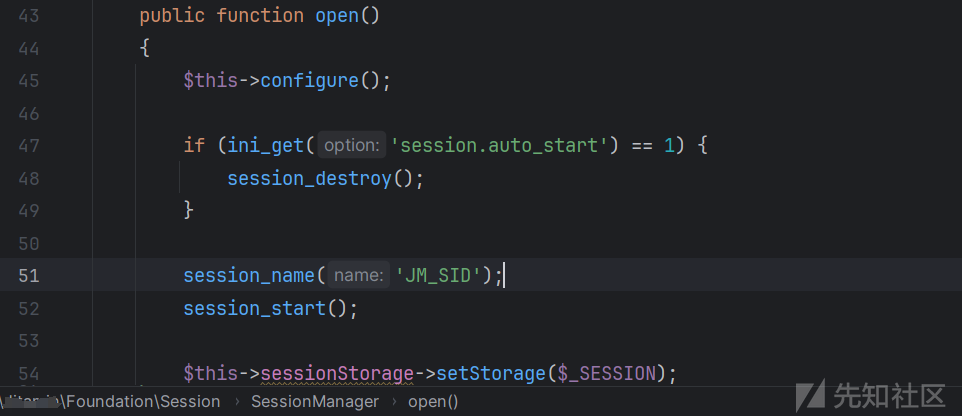Select the open() breadcrumb segment

[433, 402]
